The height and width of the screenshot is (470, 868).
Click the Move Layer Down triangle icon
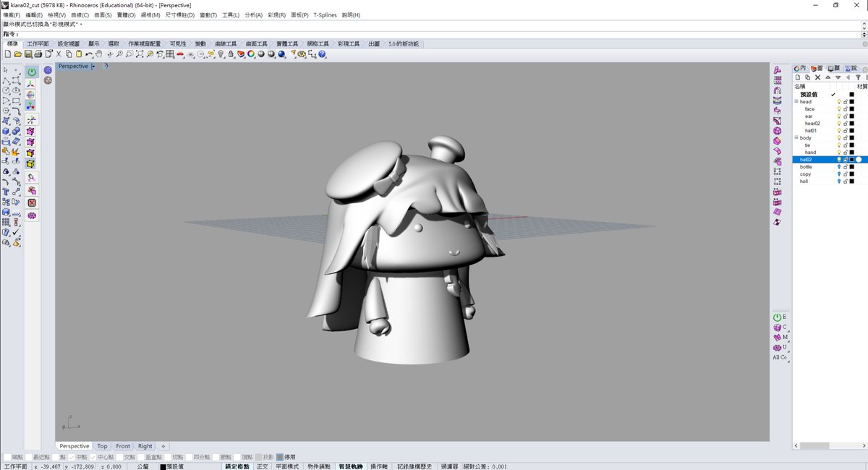(838, 77)
